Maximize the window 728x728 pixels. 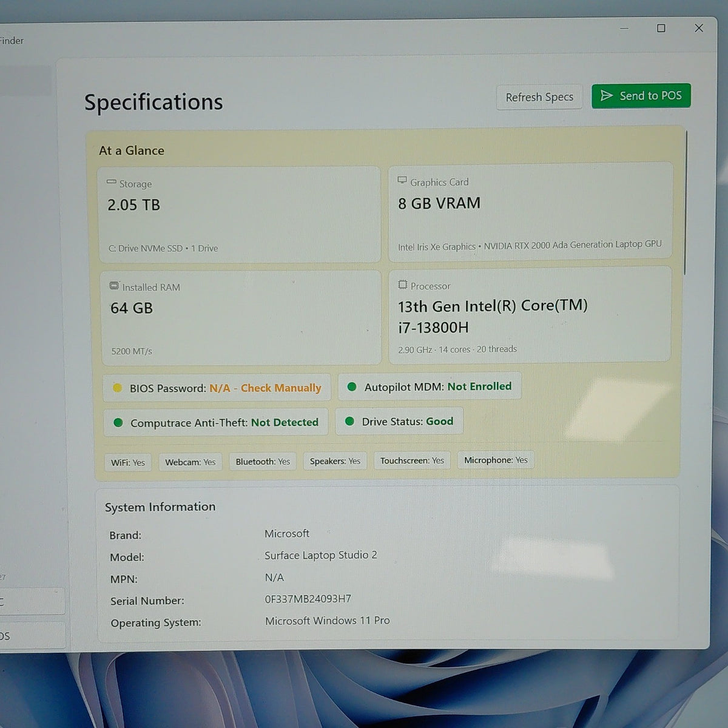(x=661, y=29)
